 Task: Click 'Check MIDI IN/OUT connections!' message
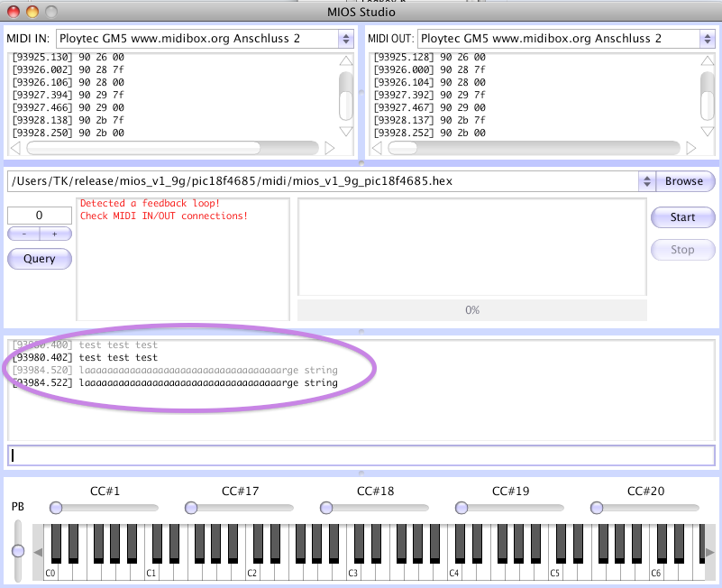point(164,216)
